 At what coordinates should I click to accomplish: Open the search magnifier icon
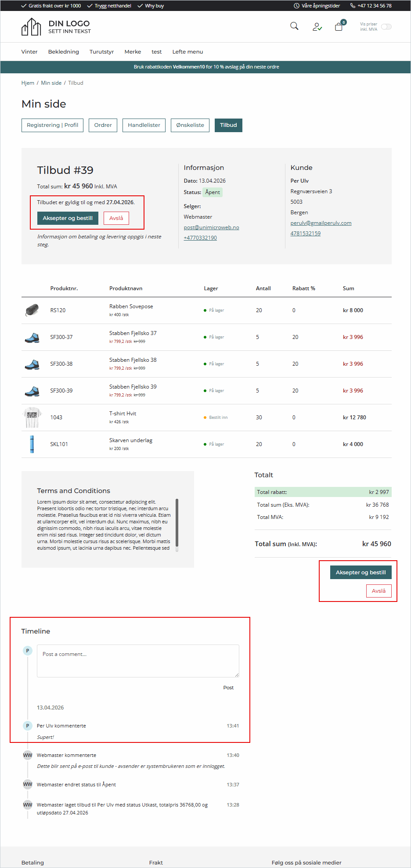(x=294, y=26)
